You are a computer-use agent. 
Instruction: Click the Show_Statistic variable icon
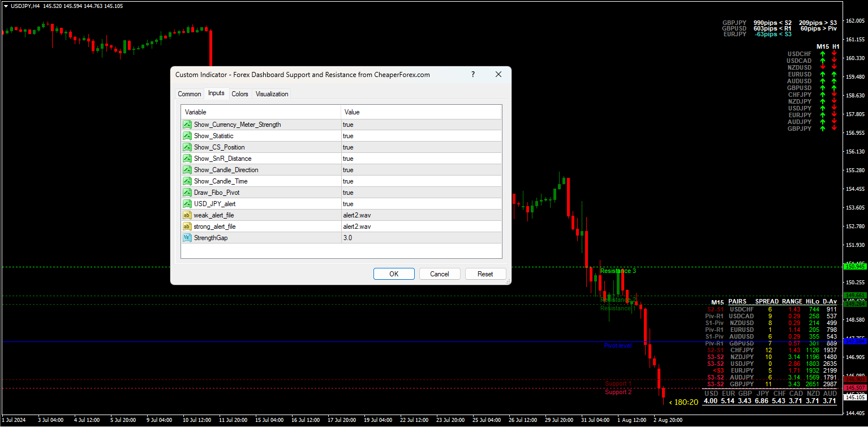coord(187,136)
